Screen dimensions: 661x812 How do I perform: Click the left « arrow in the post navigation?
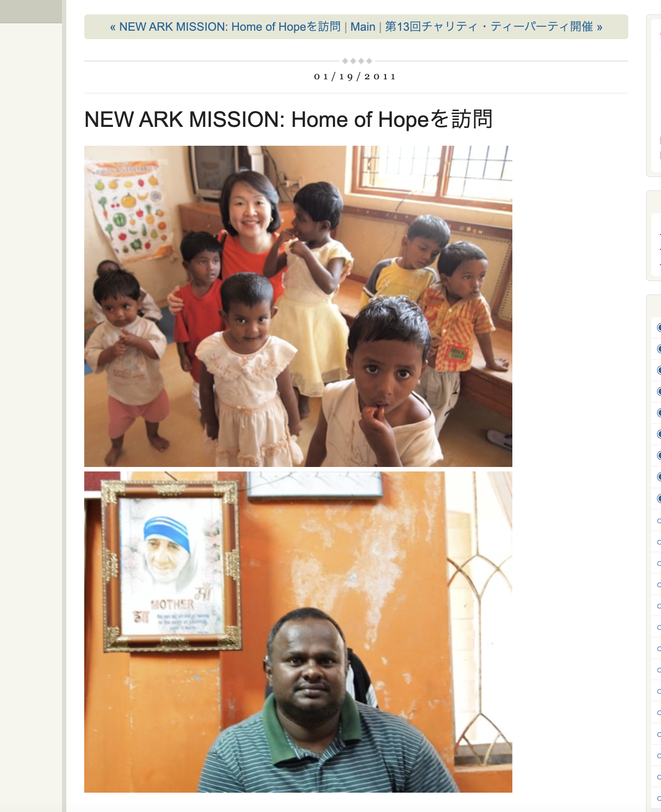click(x=113, y=27)
